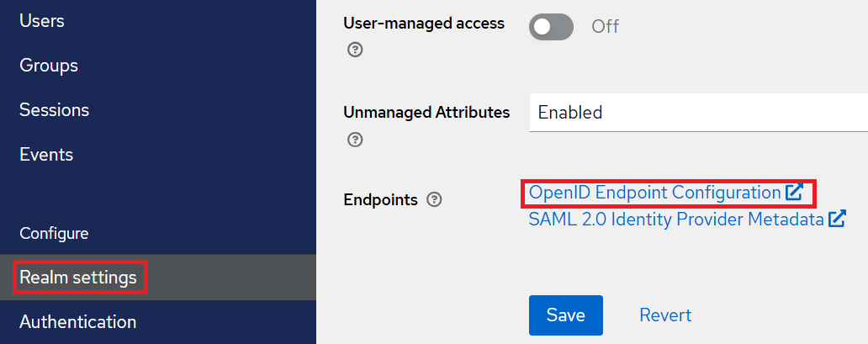Select Realm settings in the sidebar
868x344 pixels.
(78, 277)
